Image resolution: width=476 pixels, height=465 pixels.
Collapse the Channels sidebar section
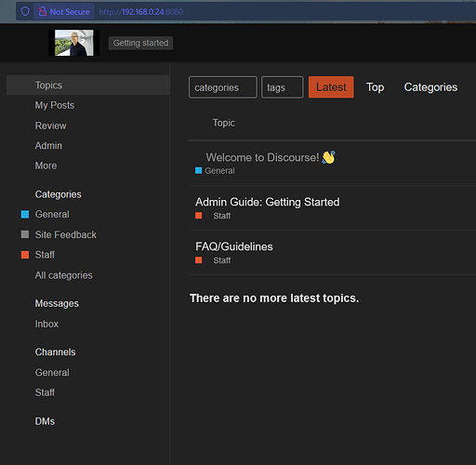55,352
